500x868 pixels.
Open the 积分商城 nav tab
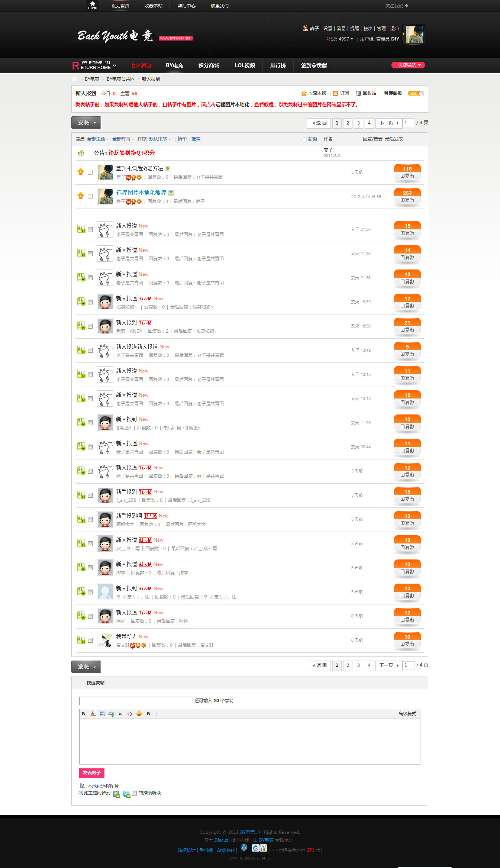coord(209,65)
